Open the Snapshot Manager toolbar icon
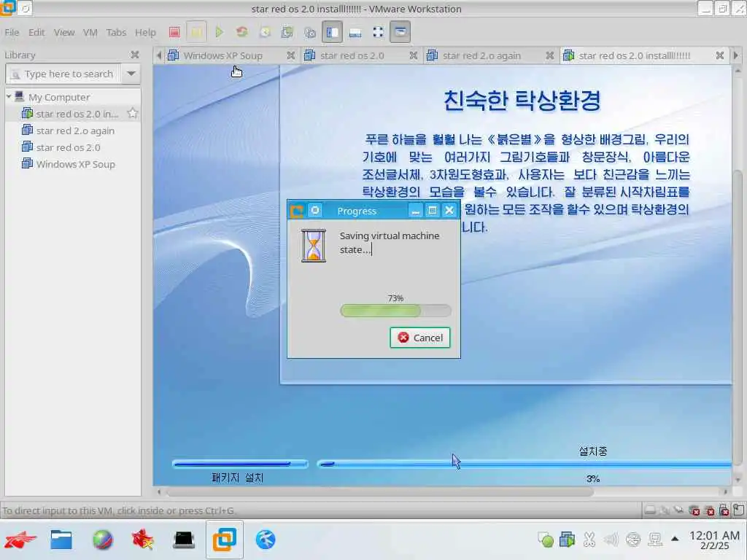Image resolution: width=747 pixels, height=560 pixels. click(310, 32)
